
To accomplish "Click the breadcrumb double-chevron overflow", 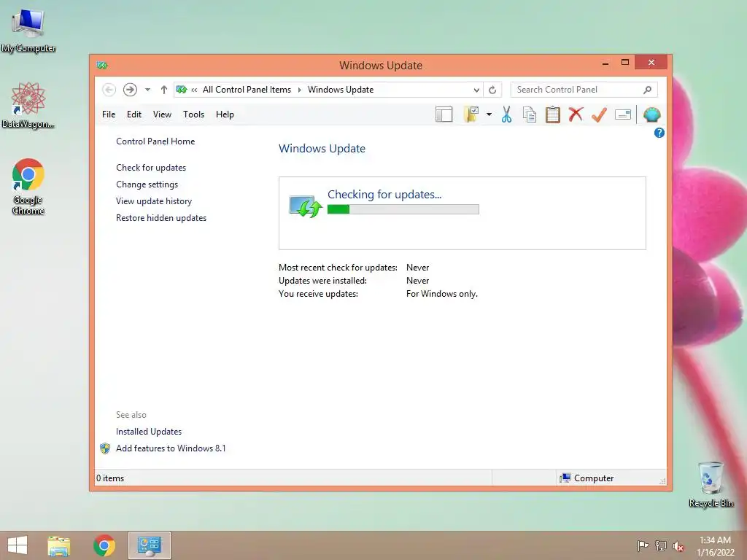I will [194, 90].
